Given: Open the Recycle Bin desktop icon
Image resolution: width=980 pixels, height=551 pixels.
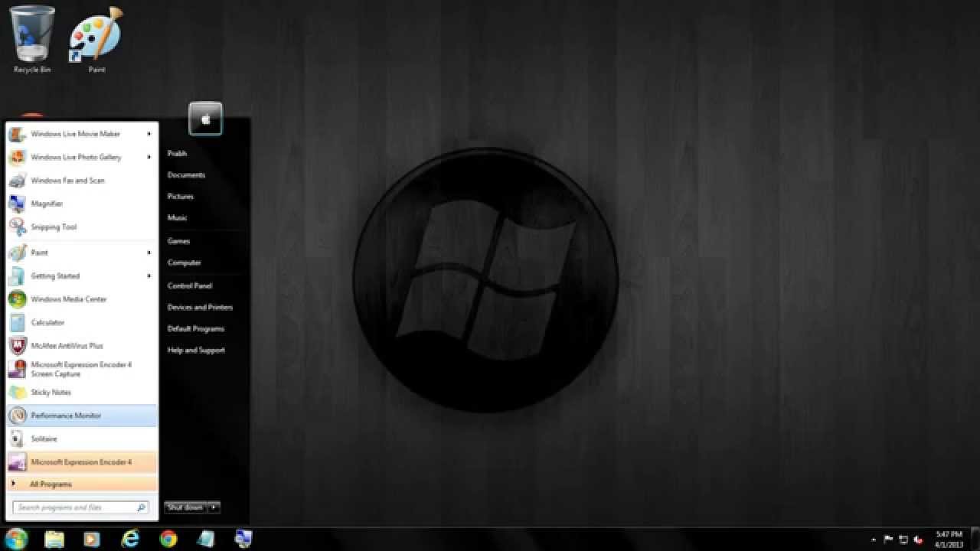Looking at the screenshot, I should click(32, 39).
